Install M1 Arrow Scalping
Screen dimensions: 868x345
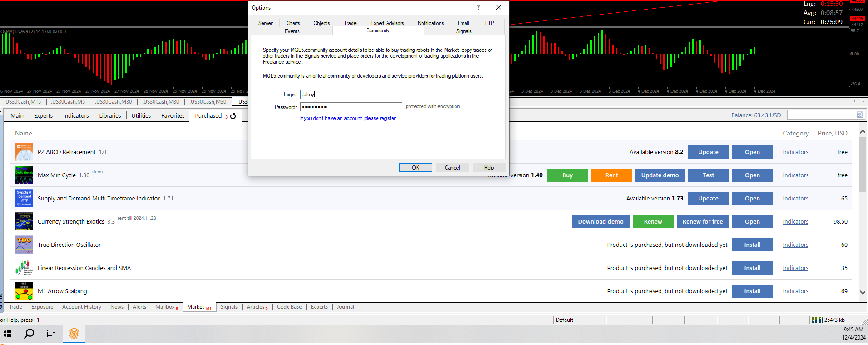[752, 291]
